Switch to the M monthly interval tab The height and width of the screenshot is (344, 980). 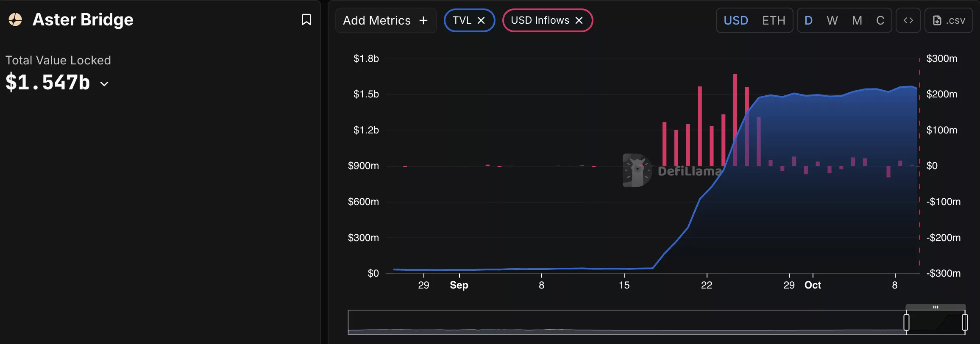[857, 20]
